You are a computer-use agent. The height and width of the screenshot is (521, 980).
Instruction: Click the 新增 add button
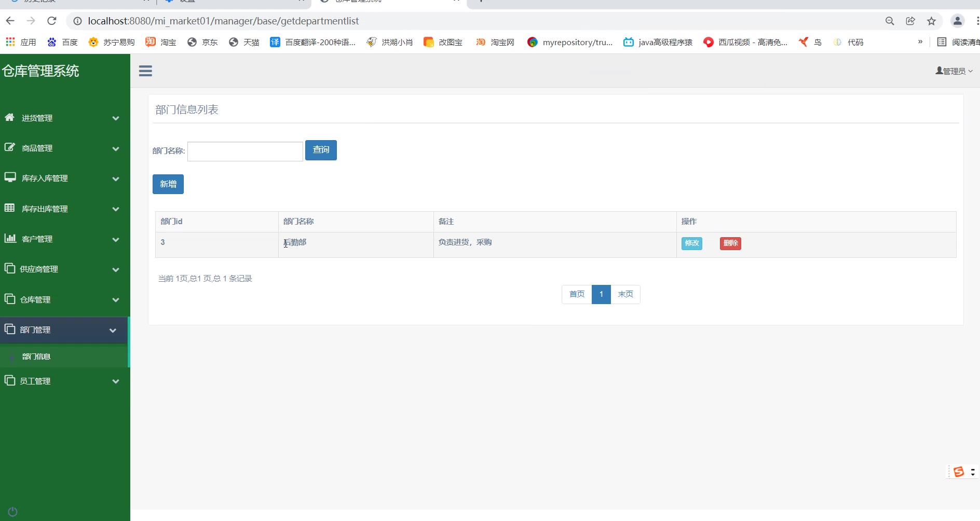(x=168, y=184)
